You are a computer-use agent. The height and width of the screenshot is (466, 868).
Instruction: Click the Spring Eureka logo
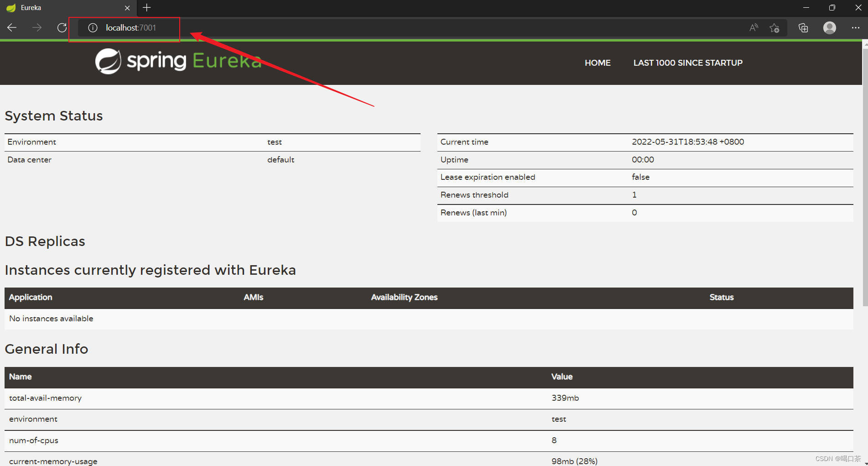pos(178,61)
